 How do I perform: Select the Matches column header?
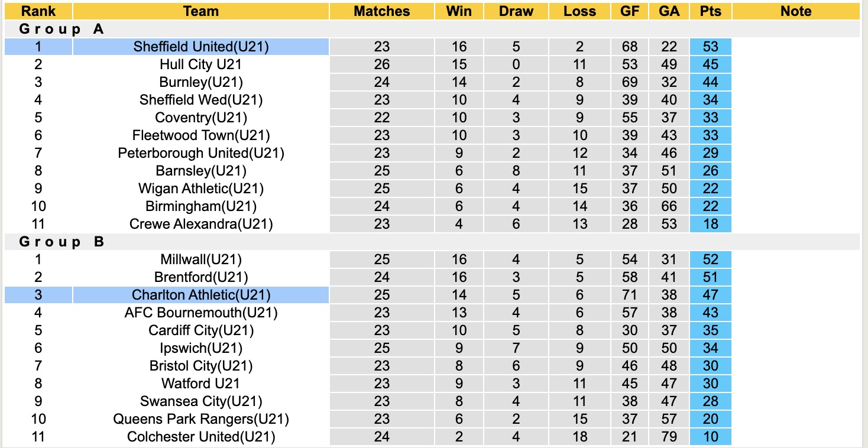point(381,11)
